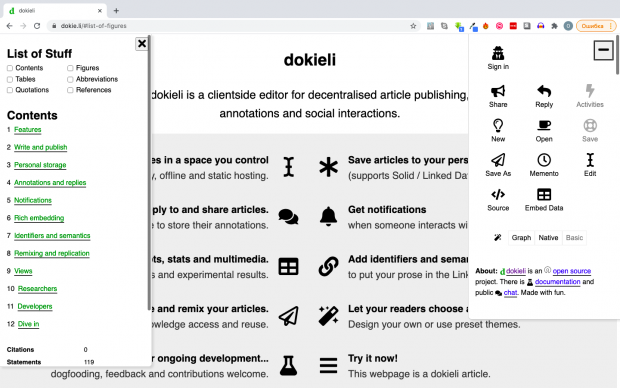The width and height of the screenshot is (620, 388).
Task: Jump to Annotations and replies
Action: [50, 183]
